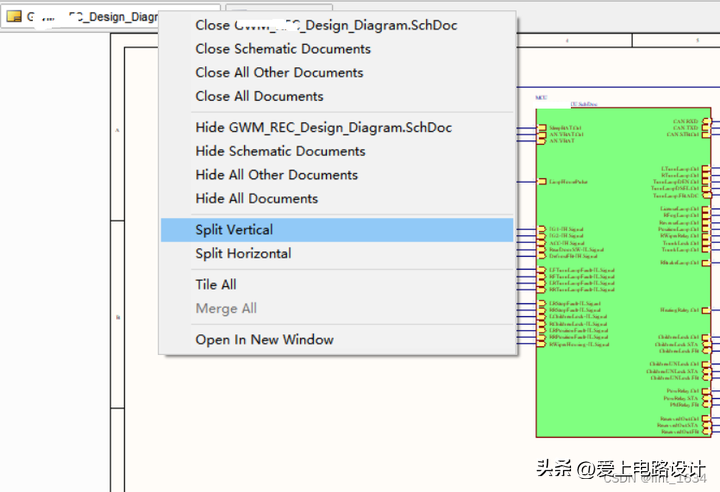Select Hide All Other Documents
This screenshot has width=720, height=492.
pos(276,175)
